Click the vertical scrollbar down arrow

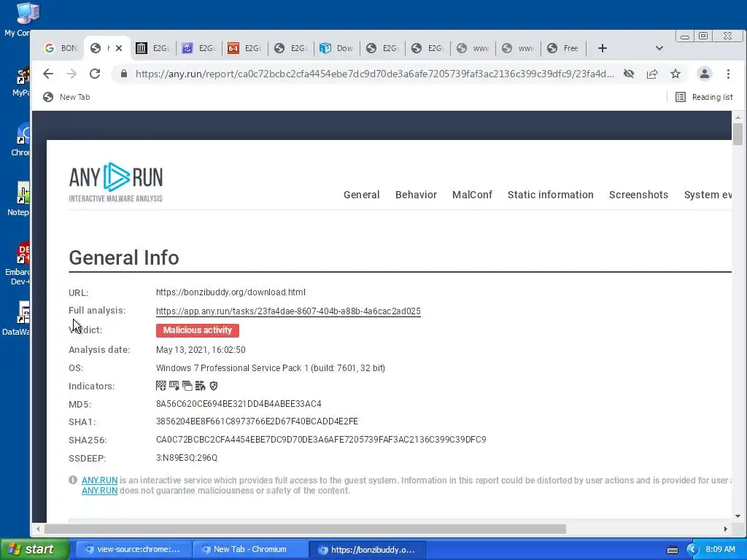coord(738,516)
